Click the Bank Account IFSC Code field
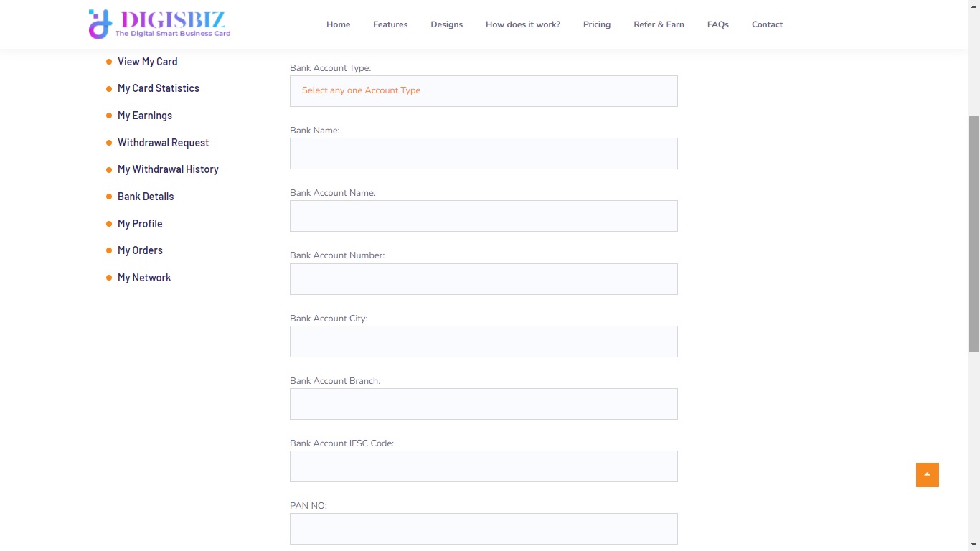The image size is (980, 551). (484, 466)
